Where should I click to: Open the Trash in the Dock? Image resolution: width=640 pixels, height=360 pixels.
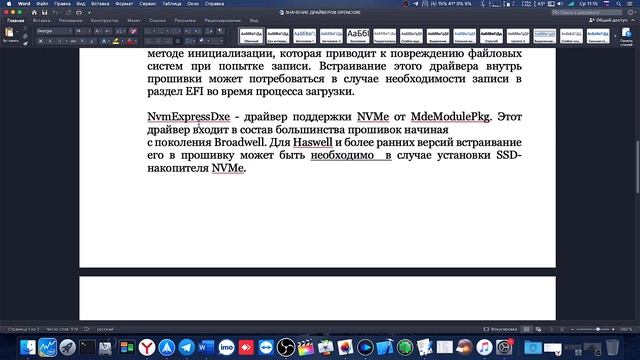(x=612, y=347)
